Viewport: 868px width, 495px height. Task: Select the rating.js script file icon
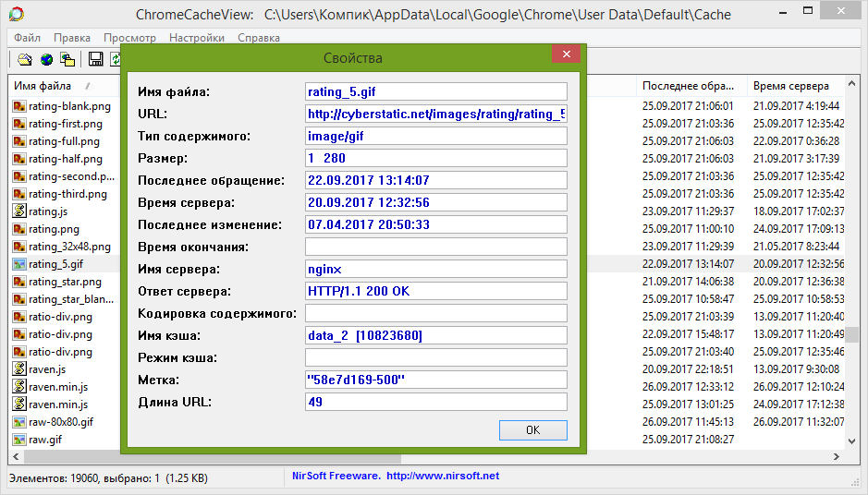[x=19, y=211]
